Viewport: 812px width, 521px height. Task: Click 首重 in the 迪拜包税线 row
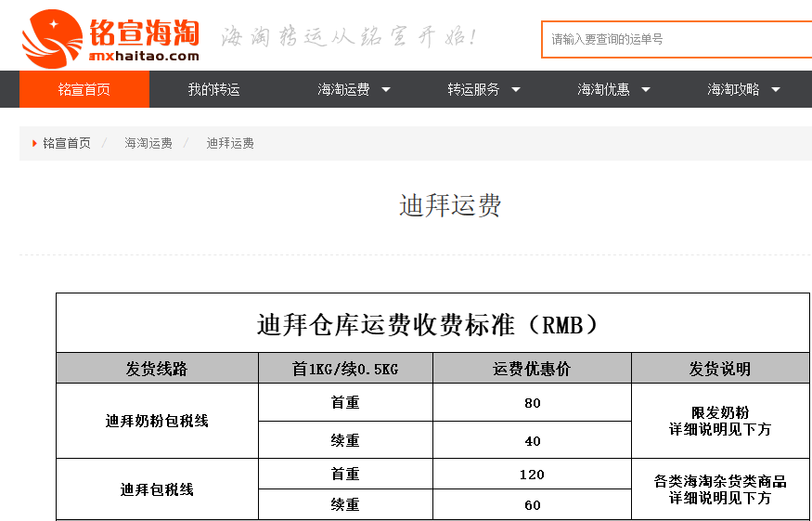pyautogui.click(x=345, y=475)
